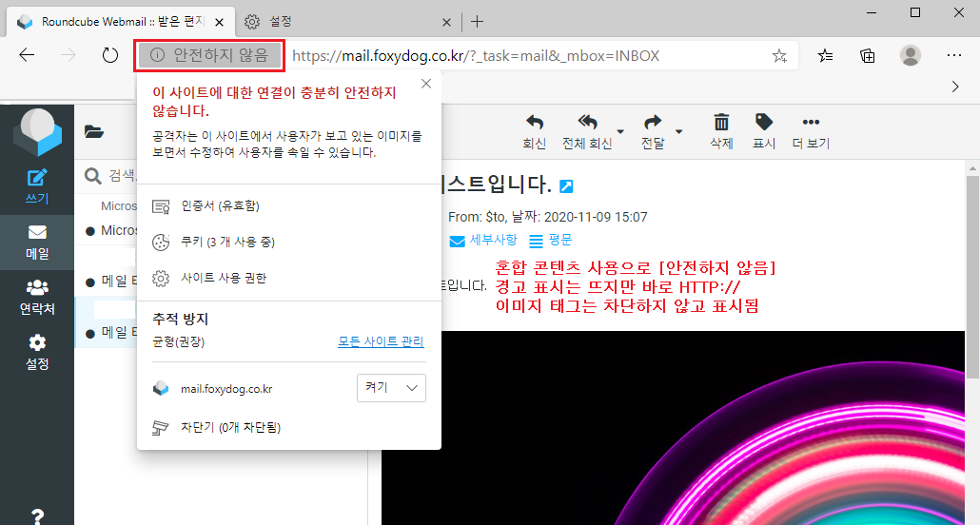This screenshot has width=980, height=525.
Task: Add page to favorites star icon
Action: click(x=779, y=56)
